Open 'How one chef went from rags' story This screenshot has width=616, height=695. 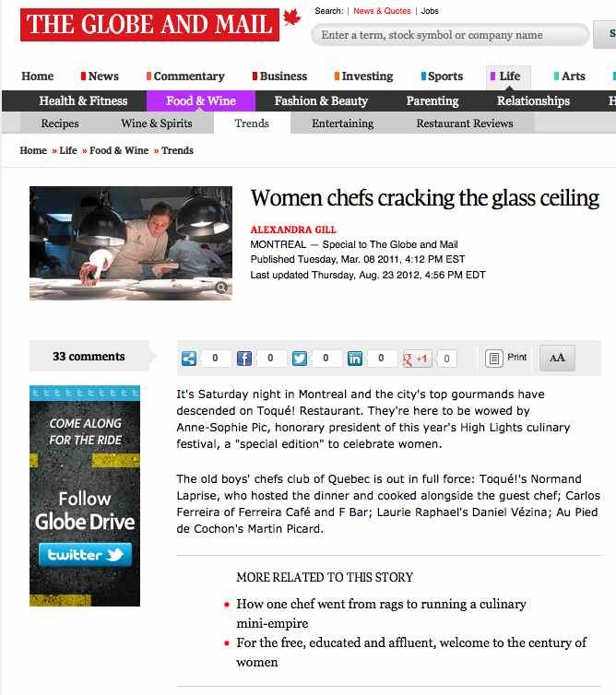[381, 614]
